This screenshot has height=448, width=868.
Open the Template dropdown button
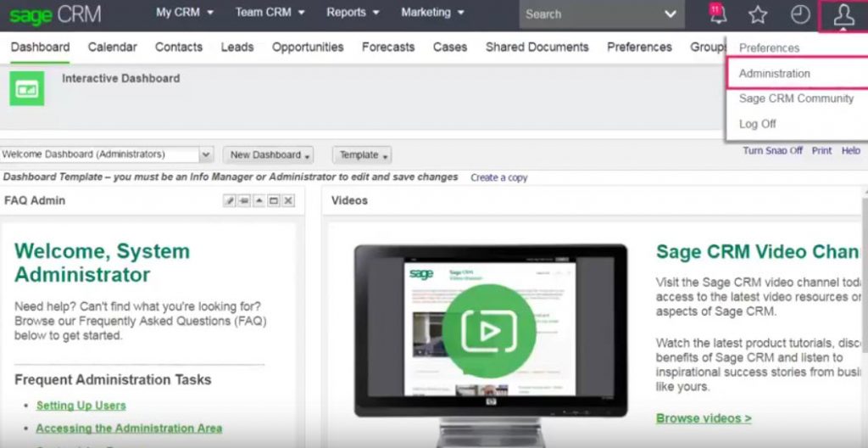[362, 155]
